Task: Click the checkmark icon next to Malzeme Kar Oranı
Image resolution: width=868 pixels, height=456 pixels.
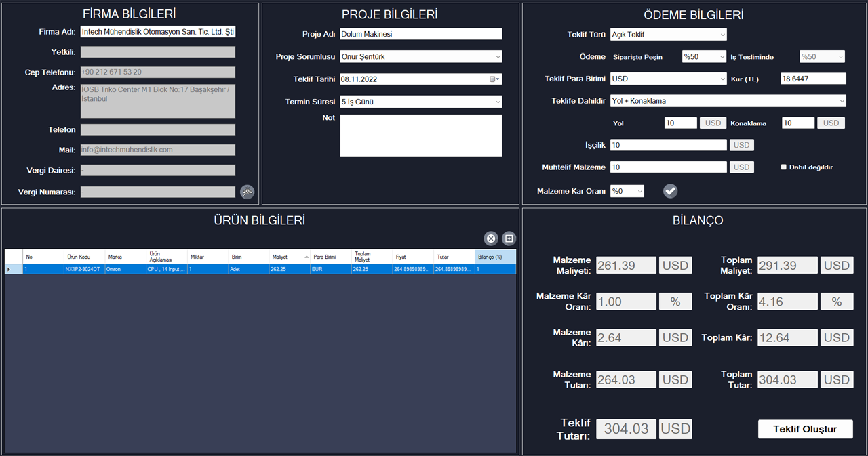Action: (x=670, y=191)
